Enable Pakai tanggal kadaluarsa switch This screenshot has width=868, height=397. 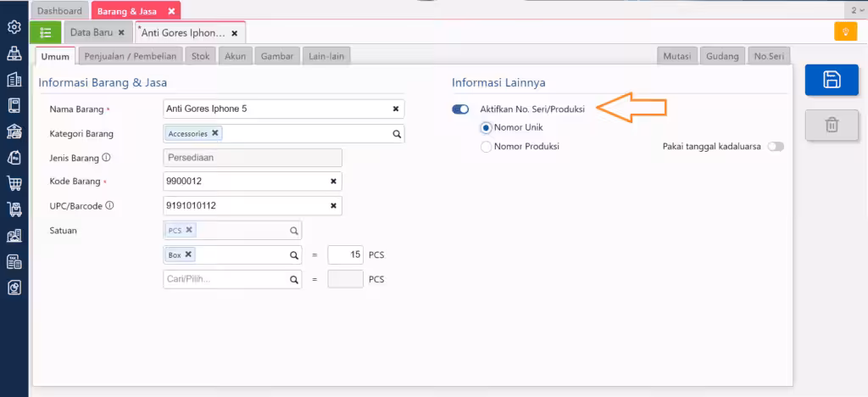(776, 147)
